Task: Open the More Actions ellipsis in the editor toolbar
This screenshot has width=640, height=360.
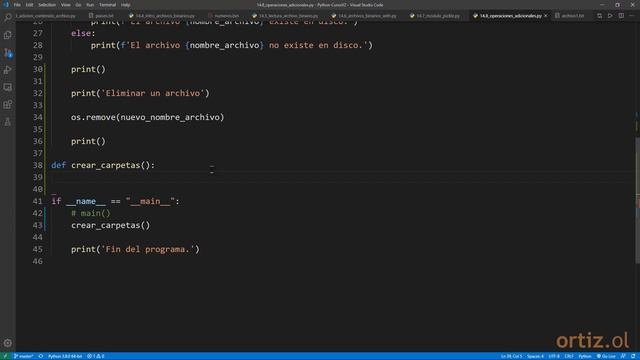Action: [x=632, y=16]
